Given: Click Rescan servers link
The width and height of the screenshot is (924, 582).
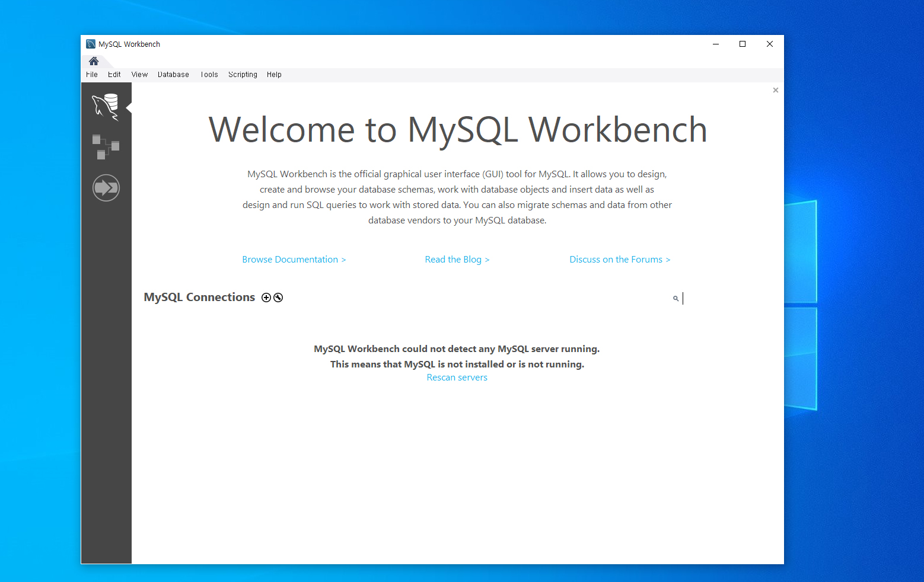Looking at the screenshot, I should point(457,378).
